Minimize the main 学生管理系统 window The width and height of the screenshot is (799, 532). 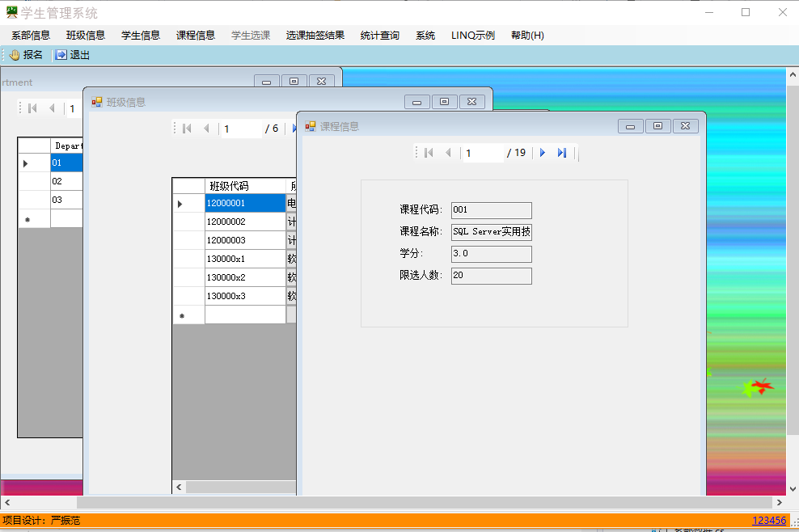coord(708,12)
